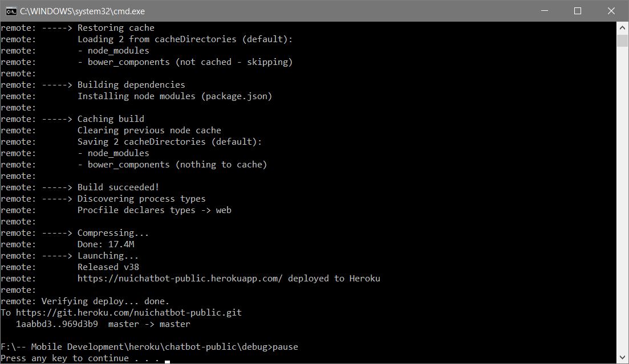Click the 'Verifying deploy... done.' line
The image size is (629, 364).
(105, 301)
